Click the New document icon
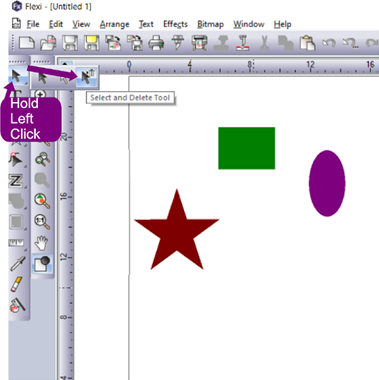The width and height of the screenshot is (379, 380). (27, 43)
